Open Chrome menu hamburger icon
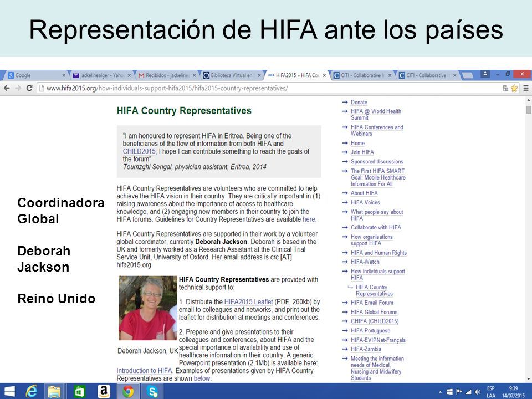This screenshot has height=399, width=532. pyautogui.click(x=525, y=88)
